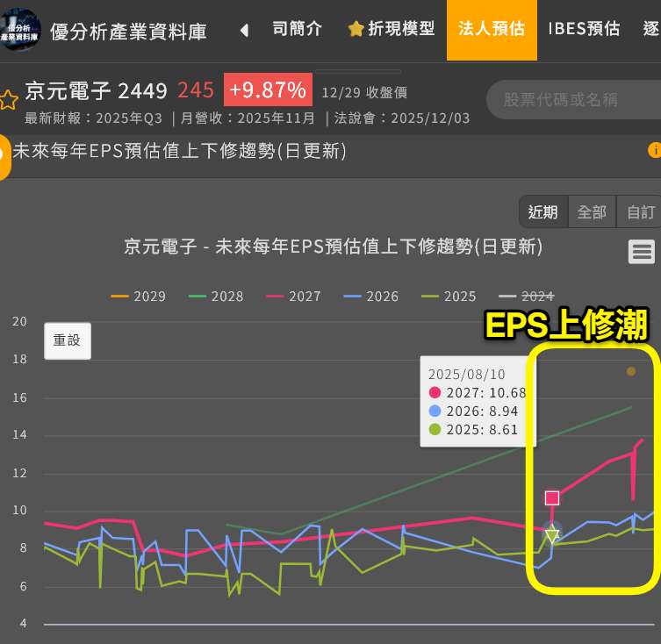Click the 優分析產業資料庫 logo

point(21,30)
